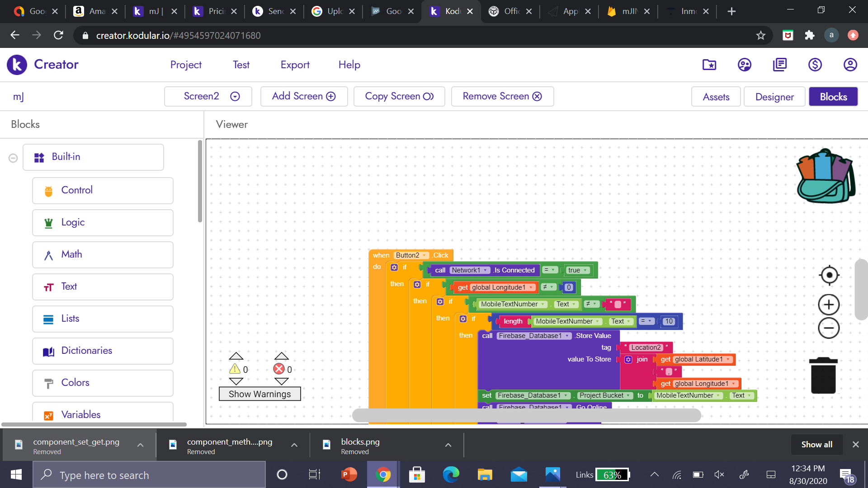Expand the Network1 component dropdown
The image size is (868, 488).
pos(485,270)
